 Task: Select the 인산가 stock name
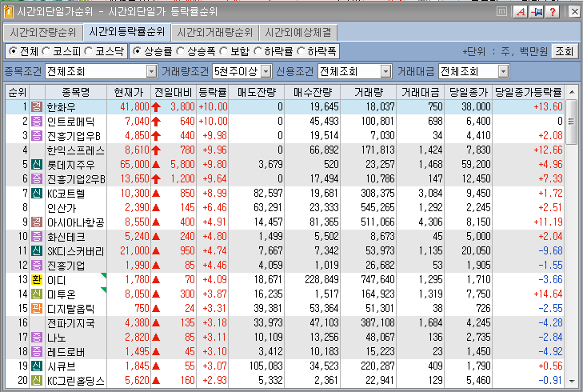point(62,208)
